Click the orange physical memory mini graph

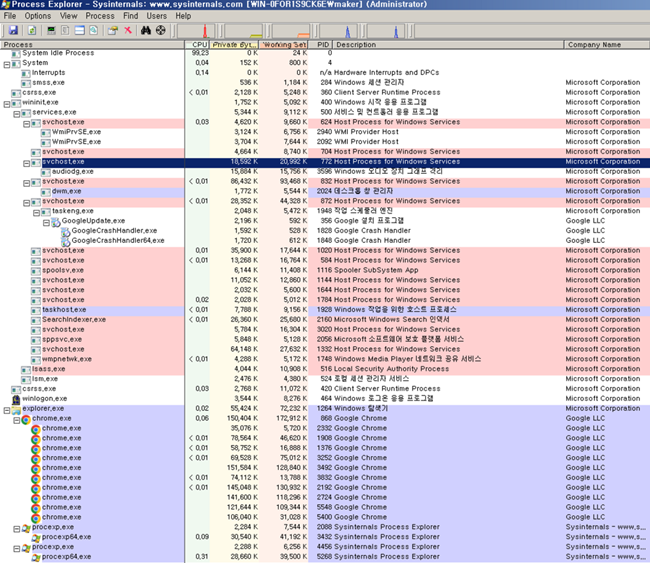[291, 31]
